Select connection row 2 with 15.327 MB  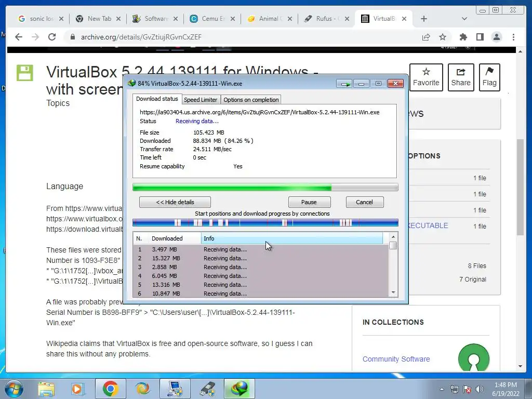(x=261, y=258)
